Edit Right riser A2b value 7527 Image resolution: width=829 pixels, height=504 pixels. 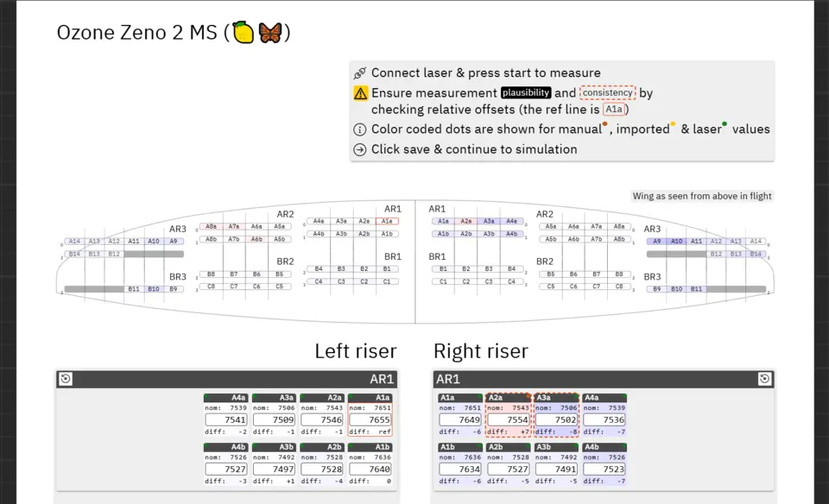click(x=508, y=469)
